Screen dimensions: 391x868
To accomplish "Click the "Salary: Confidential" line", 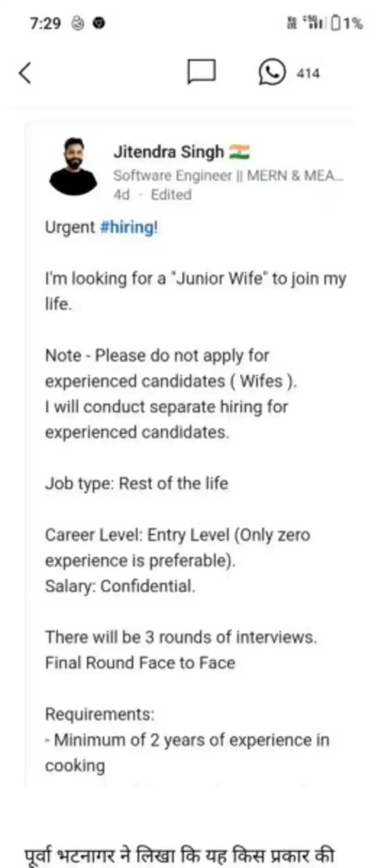I will [x=120, y=586].
